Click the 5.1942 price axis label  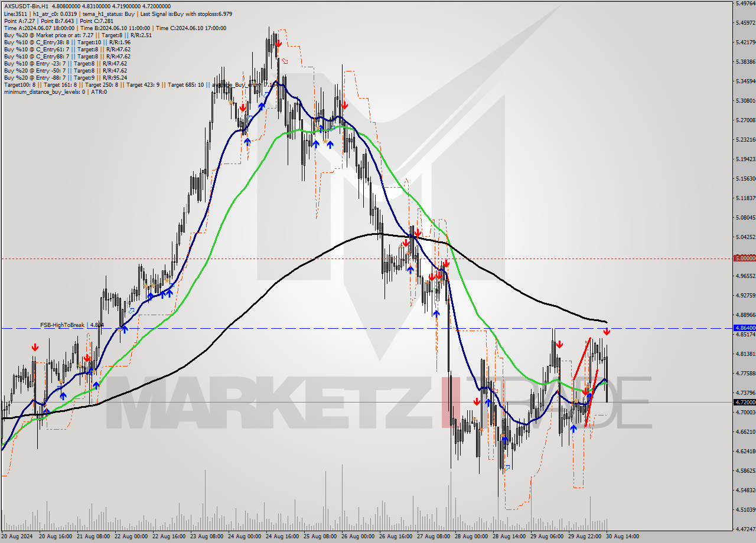click(x=745, y=159)
